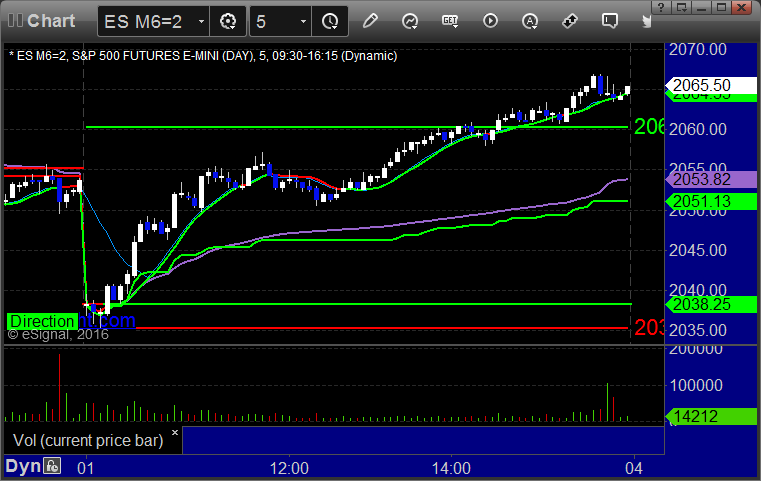Screen dimensions: 761x481
Task: Open the time template clock menu
Action: [330, 21]
